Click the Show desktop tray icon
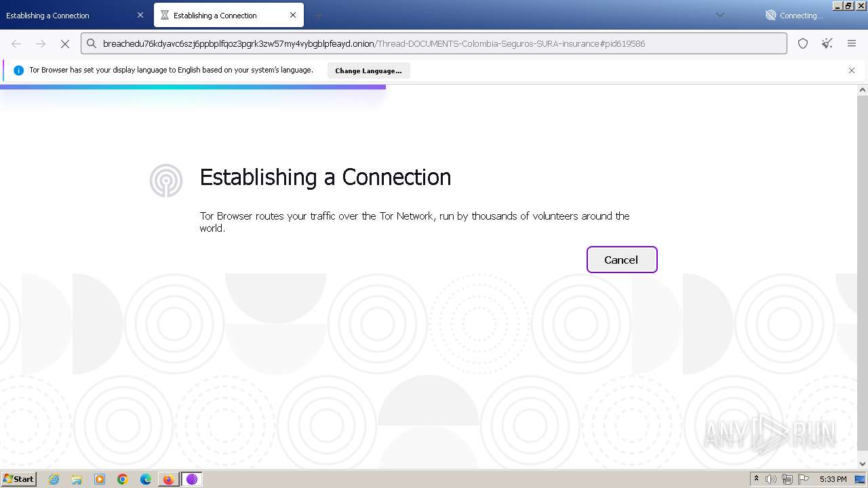The height and width of the screenshot is (488, 868). 860,479
